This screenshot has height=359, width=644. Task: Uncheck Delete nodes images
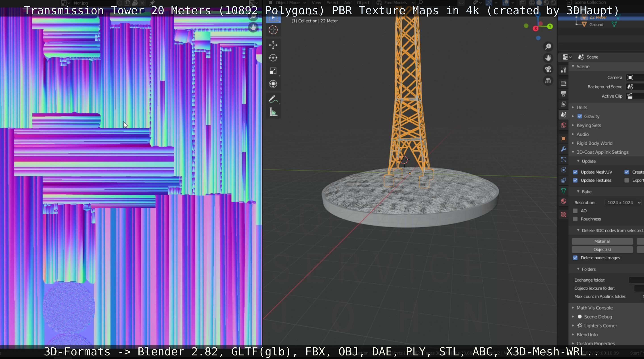[575, 258]
